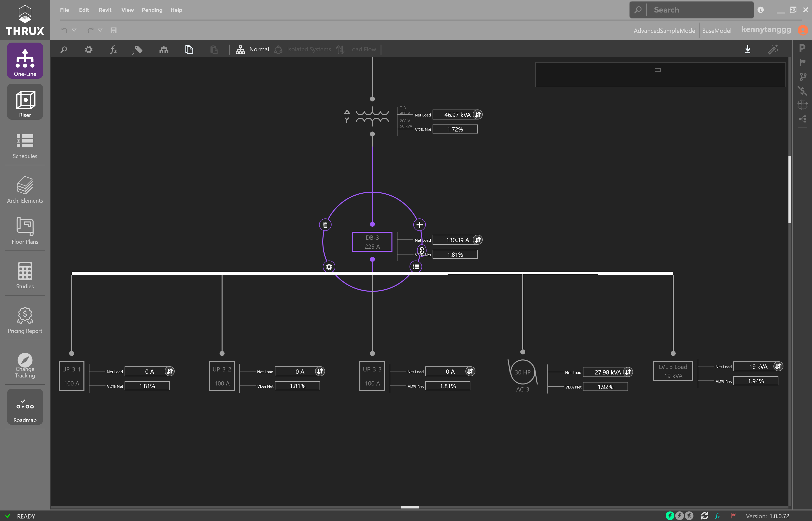Click the plus icon next to DB-3
Viewport: 812px width, 521px height.
pos(420,225)
